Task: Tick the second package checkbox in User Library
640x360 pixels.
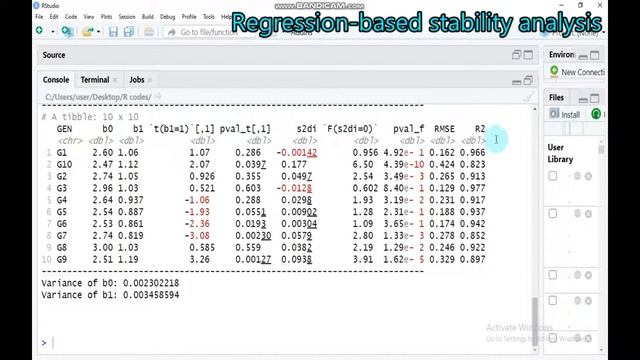Action: [x=553, y=213]
